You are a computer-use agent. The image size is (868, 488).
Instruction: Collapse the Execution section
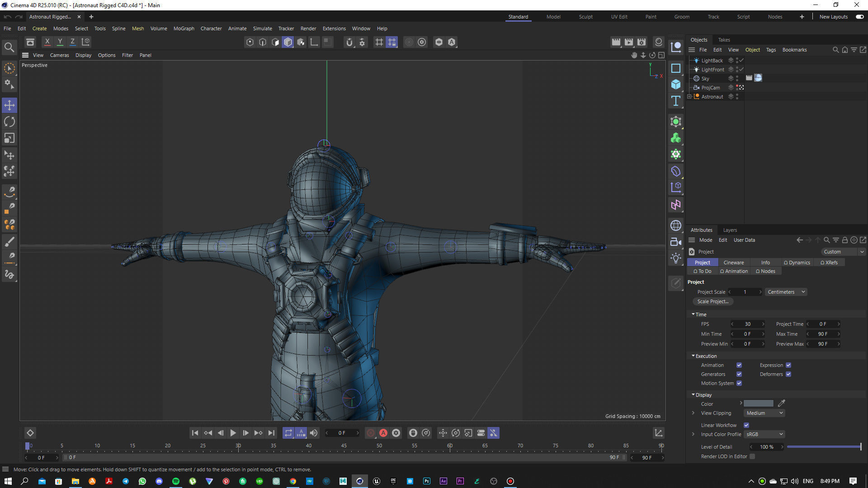click(x=693, y=356)
